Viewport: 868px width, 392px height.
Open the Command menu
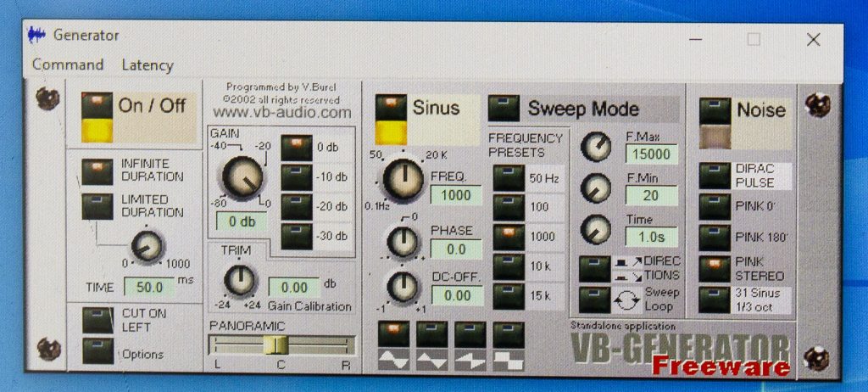click(x=68, y=64)
